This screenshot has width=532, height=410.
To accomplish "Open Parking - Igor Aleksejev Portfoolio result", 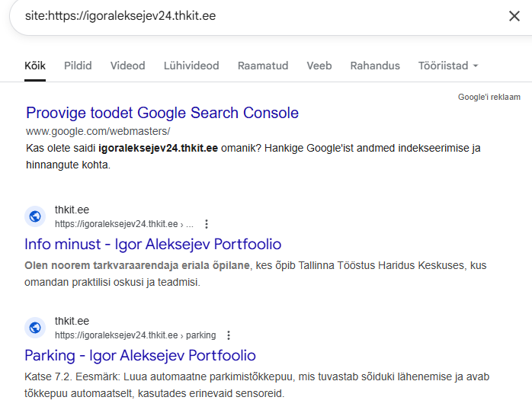I will tap(140, 355).
